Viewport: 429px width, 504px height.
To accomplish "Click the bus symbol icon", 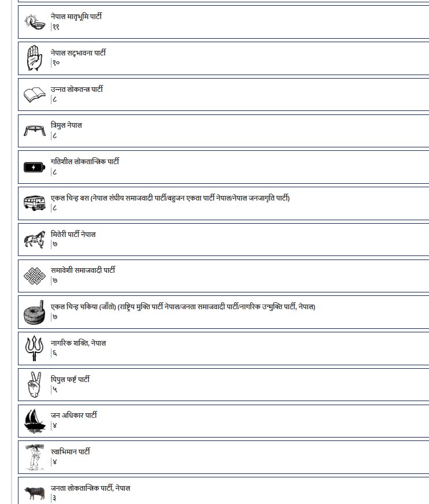I will click(x=34, y=203).
